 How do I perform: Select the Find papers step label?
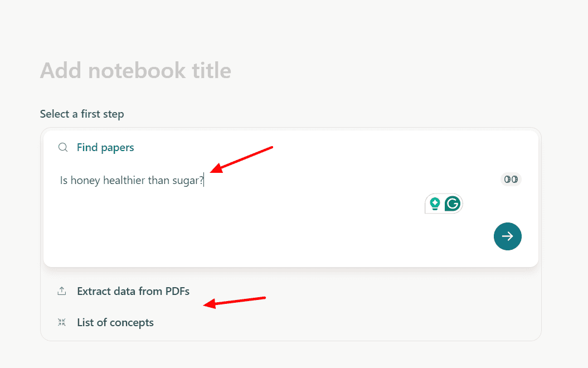point(105,148)
